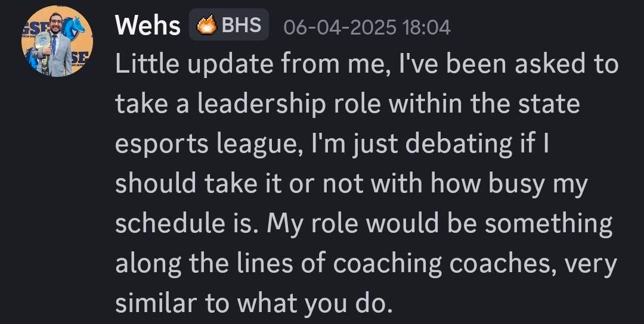Click the date 06-04-2025 in the timestamp
Image resolution: width=644 pixels, height=324 pixels.
pyautogui.click(x=333, y=27)
